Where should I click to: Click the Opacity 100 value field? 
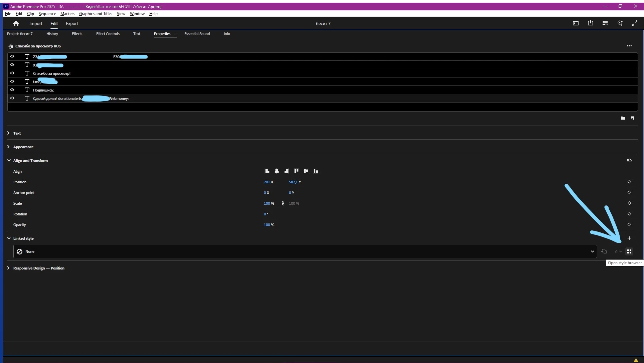[267, 225]
